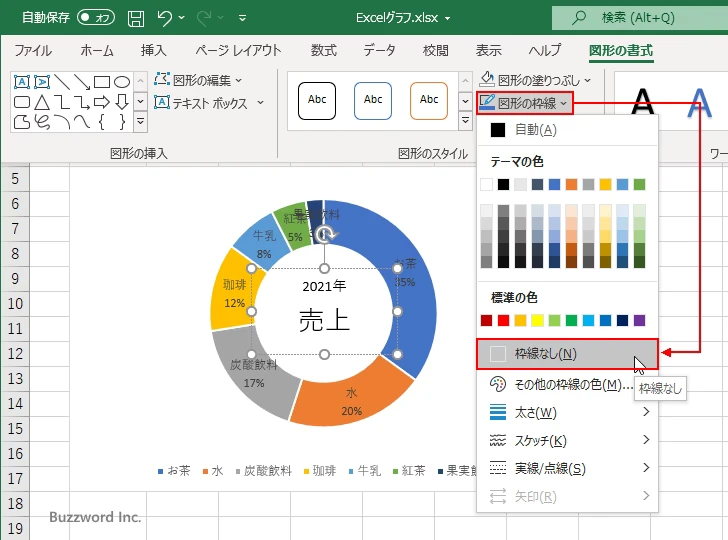This screenshot has width=728, height=540.
Task: Click the 図形の枠線 button
Action: click(x=525, y=103)
